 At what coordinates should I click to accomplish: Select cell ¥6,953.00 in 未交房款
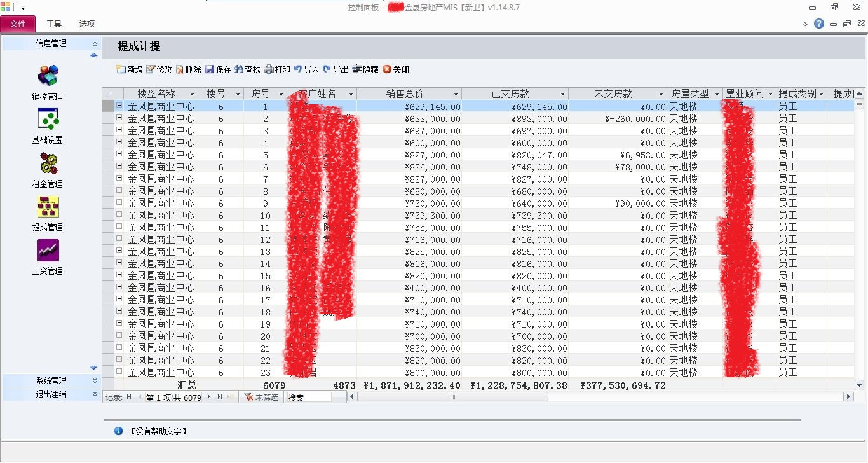tap(618, 155)
